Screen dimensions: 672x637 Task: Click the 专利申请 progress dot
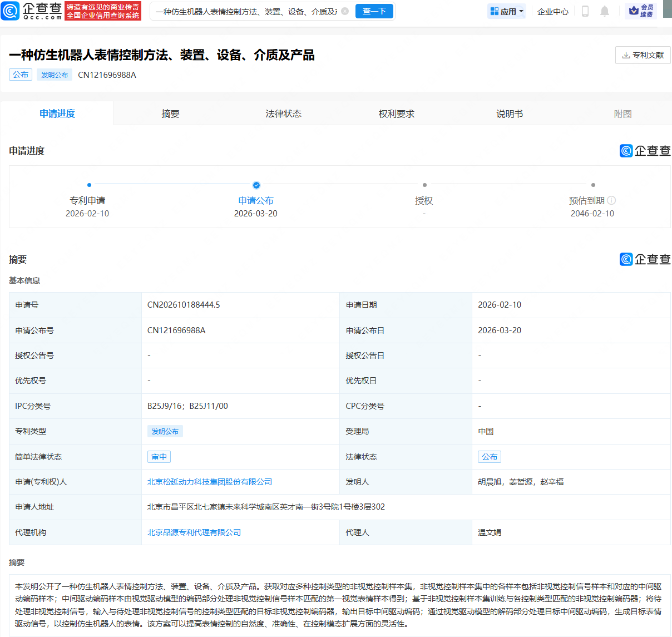click(x=89, y=185)
